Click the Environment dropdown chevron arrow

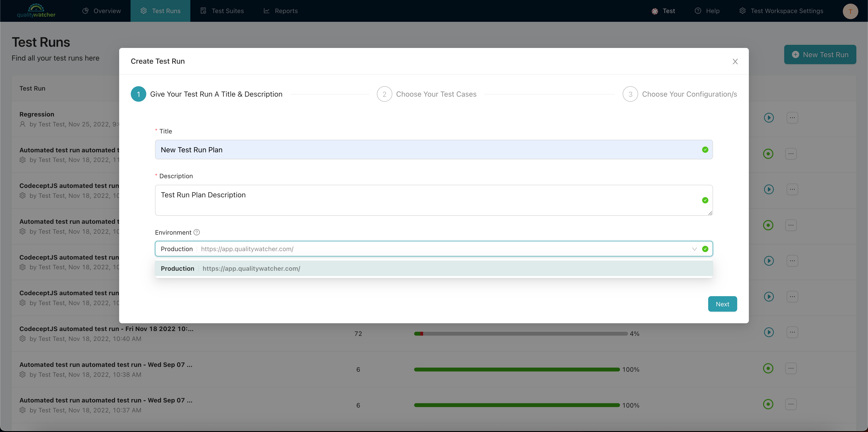(694, 249)
